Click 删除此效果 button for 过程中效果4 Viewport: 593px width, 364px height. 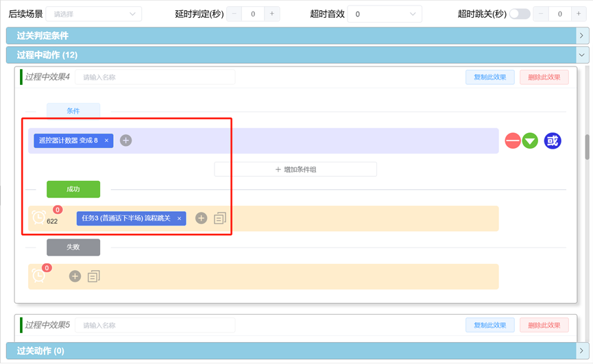(x=544, y=77)
